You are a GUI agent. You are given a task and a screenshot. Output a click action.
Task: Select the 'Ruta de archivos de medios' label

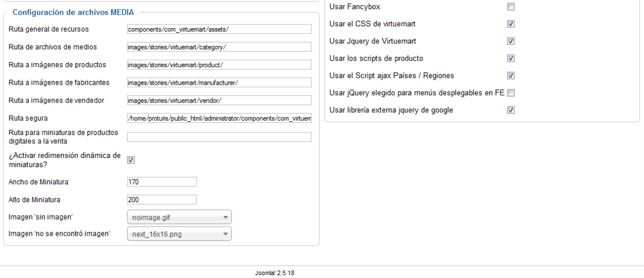pos(53,47)
